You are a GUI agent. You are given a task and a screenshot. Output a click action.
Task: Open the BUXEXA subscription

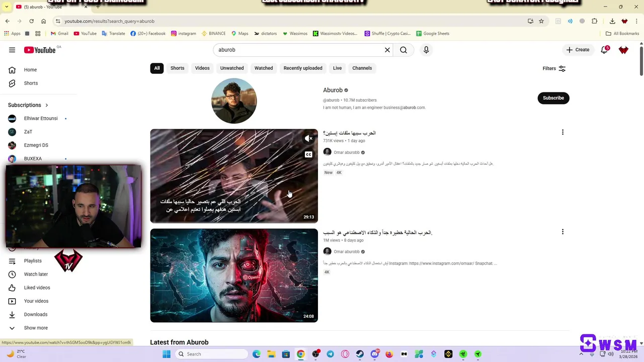click(x=33, y=159)
